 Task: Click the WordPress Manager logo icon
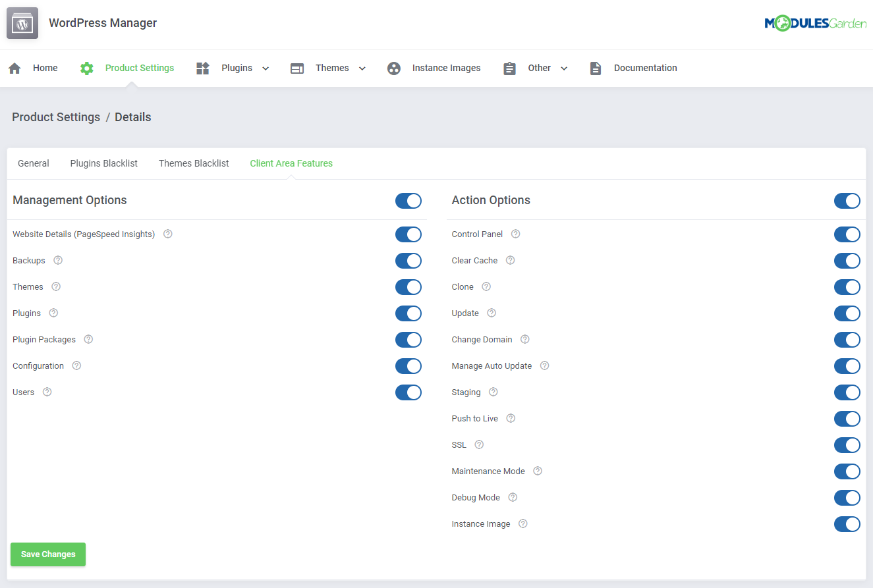pos(22,23)
